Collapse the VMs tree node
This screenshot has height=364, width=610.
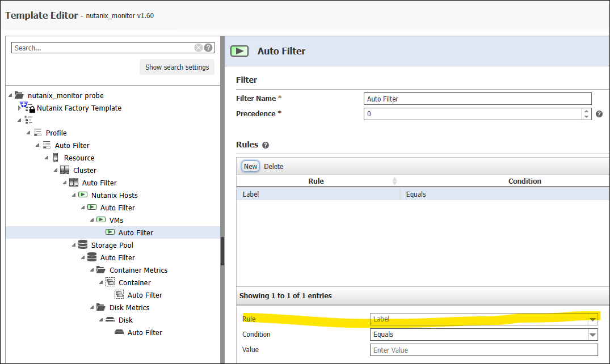(x=92, y=220)
